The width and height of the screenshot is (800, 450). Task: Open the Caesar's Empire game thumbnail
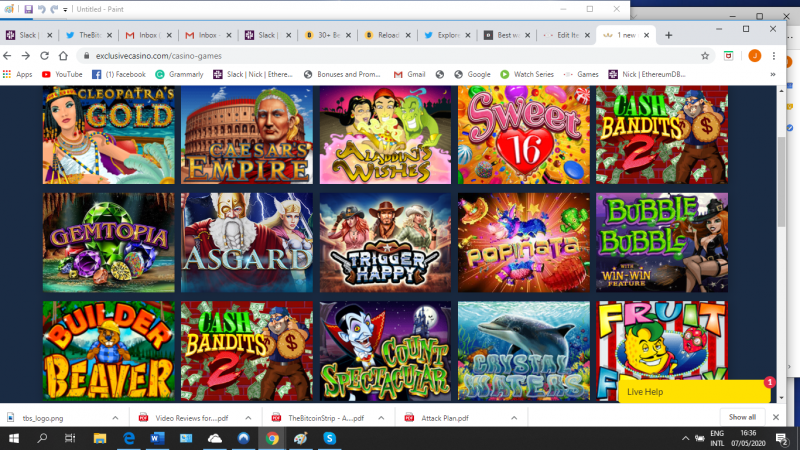[247, 135]
